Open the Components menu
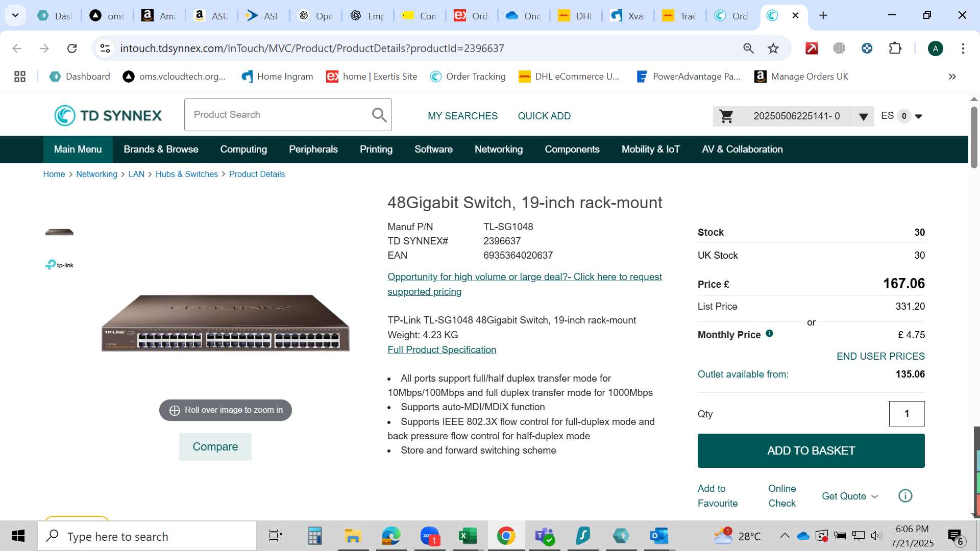This screenshot has width=980, height=551. (x=572, y=149)
